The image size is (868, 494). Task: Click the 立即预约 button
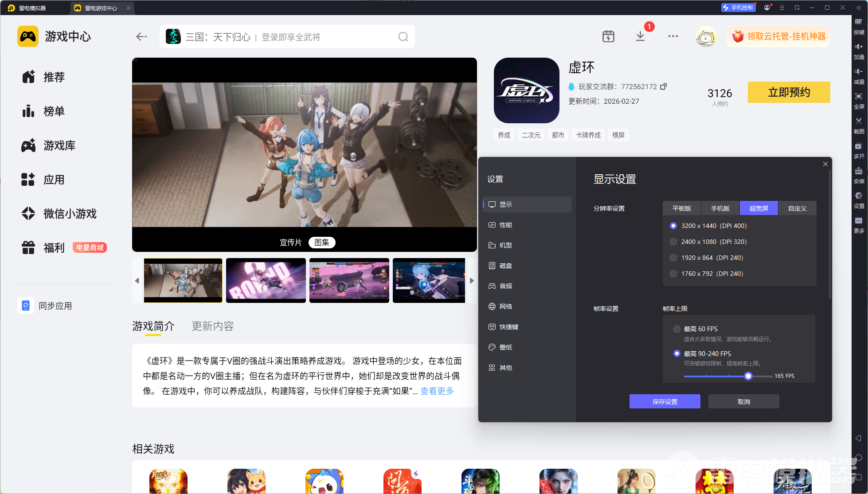[789, 92]
